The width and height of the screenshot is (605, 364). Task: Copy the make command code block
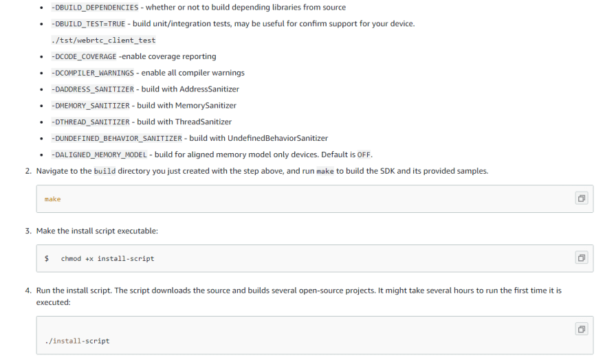[582, 198]
